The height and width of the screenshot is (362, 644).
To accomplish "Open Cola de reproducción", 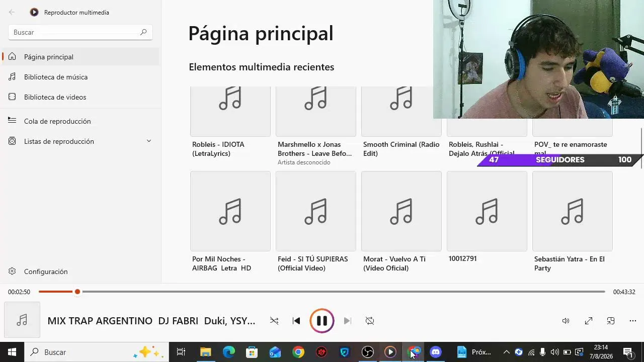I will pos(80,121).
